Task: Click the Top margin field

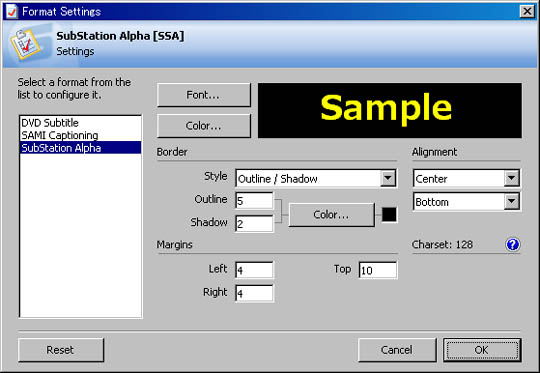Action: [x=378, y=270]
